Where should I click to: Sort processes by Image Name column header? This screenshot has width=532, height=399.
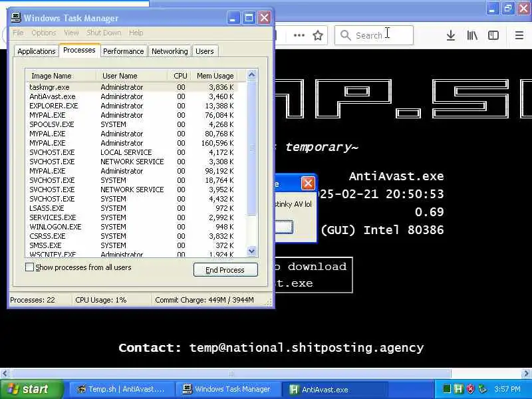pos(61,76)
